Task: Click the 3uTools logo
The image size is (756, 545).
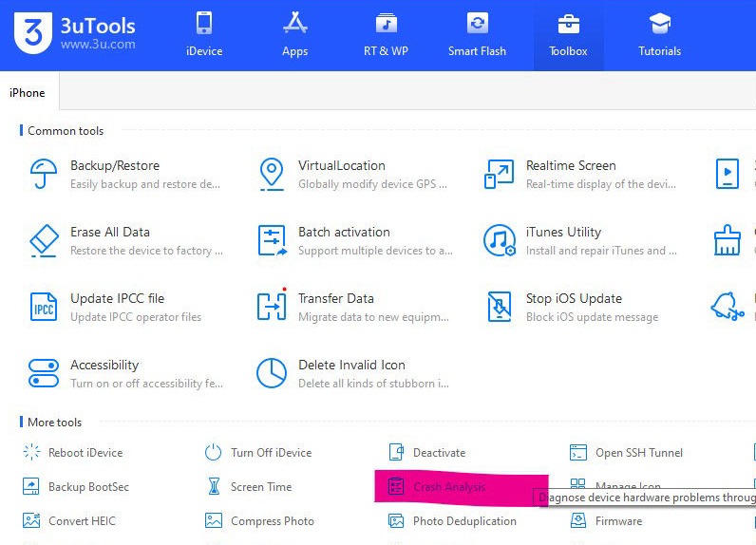Action: [x=33, y=33]
